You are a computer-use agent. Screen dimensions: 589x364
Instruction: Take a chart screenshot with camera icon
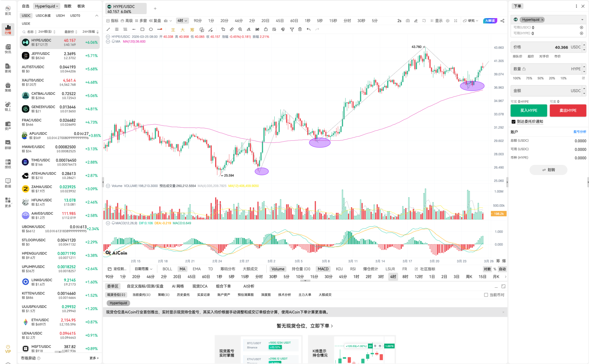[x=408, y=21]
